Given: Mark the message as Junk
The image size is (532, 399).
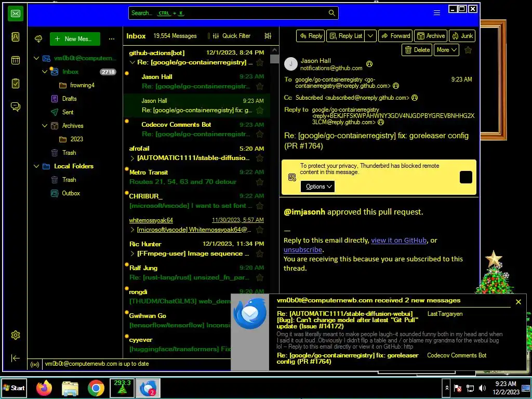Looking at the screenshot, I should 462,36.
